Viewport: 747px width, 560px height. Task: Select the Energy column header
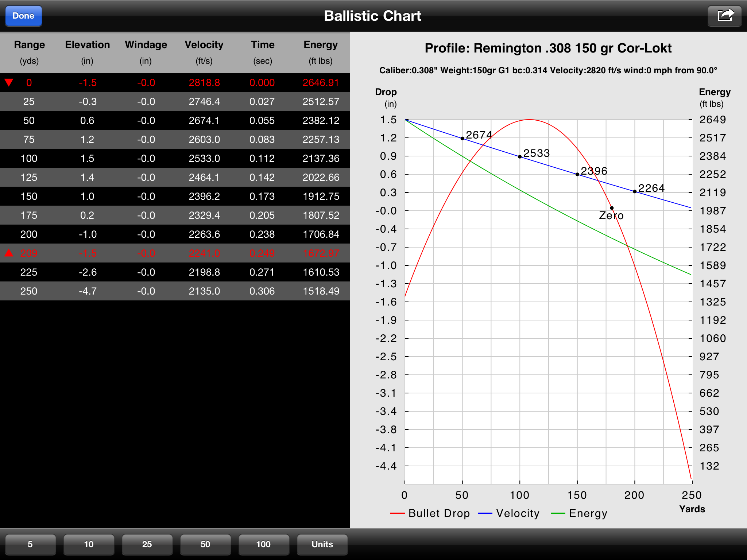tap(321, 52)
